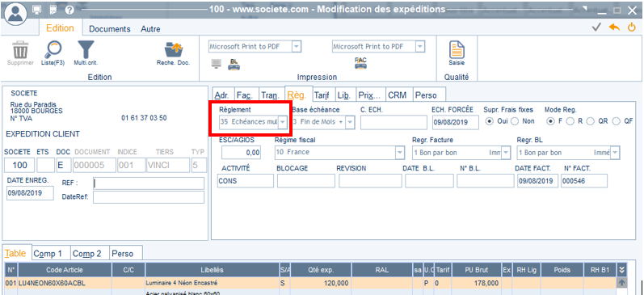Select Mode Reg. option QF

tap(616, 121)
